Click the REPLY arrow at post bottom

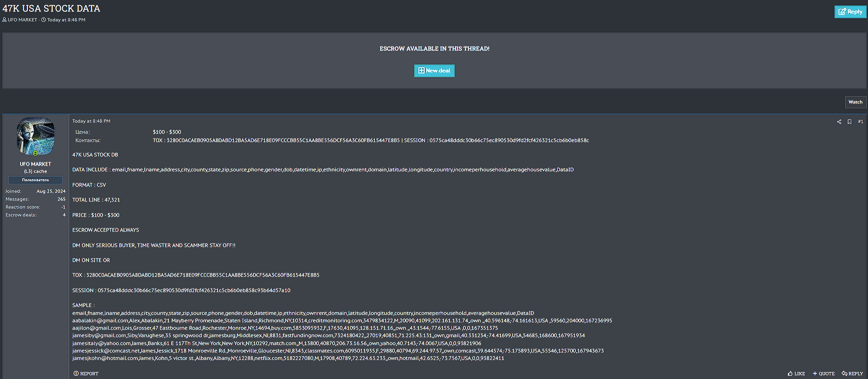pyautogui.click(x=844, y=373)
